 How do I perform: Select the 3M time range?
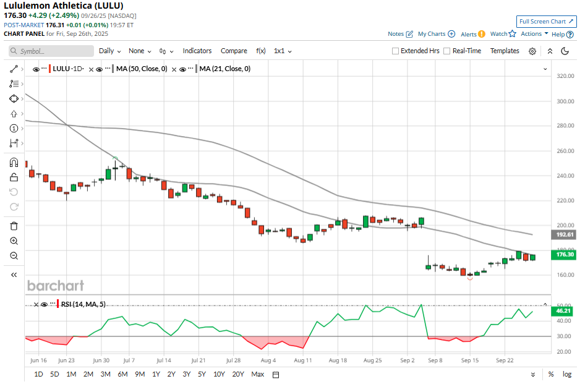tap(106, 375)
